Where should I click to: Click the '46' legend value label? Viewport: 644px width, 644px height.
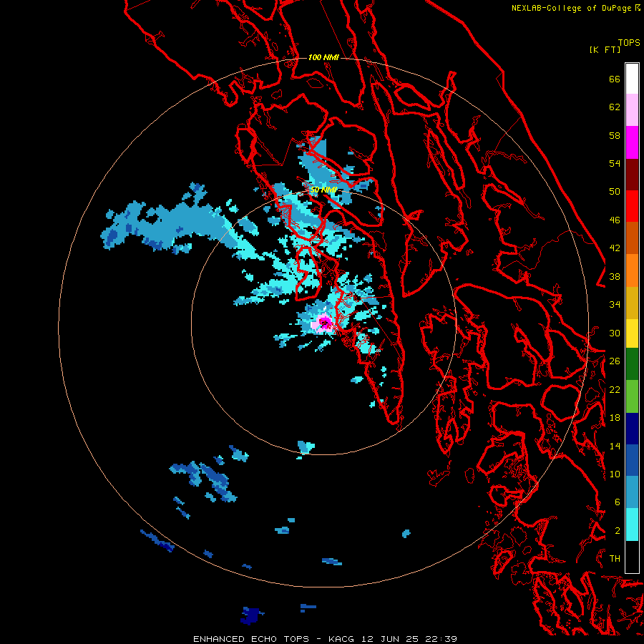(615, 220)
